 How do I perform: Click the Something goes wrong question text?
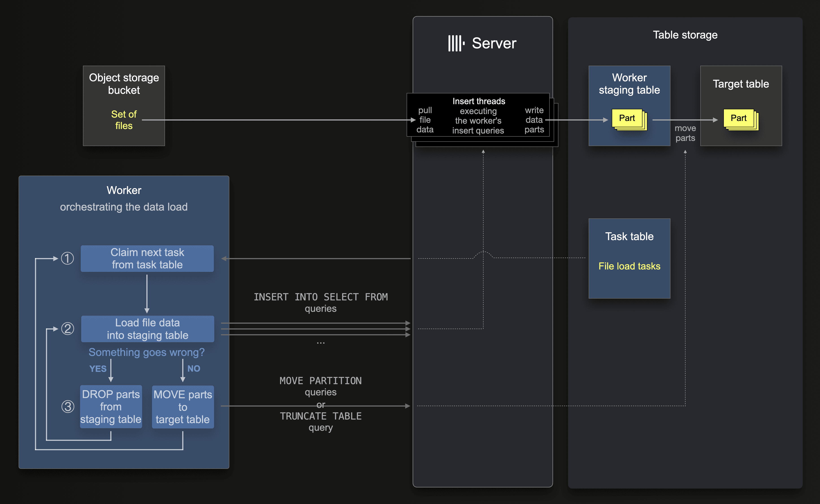point(146,352)
